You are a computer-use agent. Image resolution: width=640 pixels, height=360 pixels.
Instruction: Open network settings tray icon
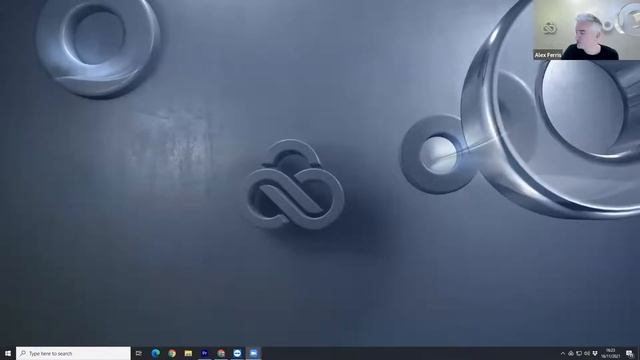tap(579, 353)
